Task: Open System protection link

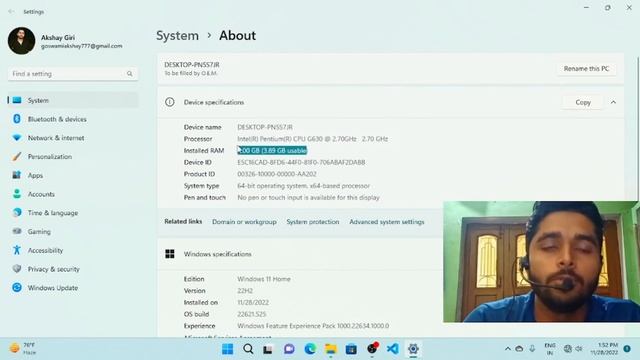Action: click(x=313, y=222)
